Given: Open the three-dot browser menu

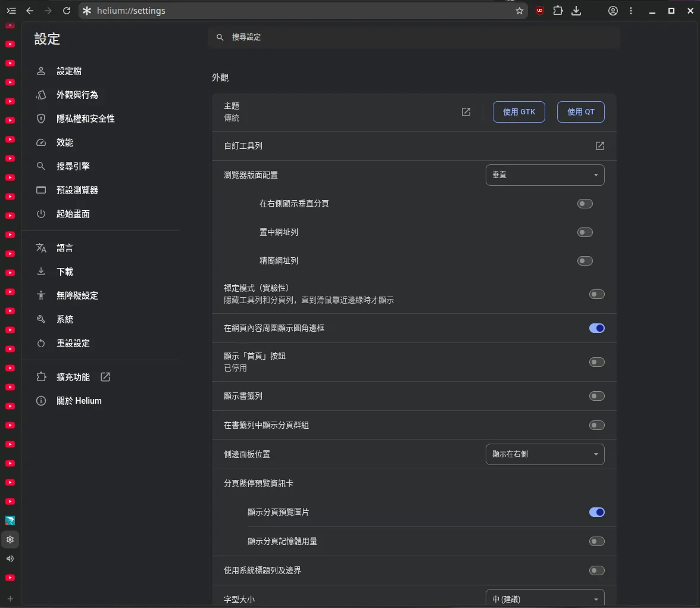Looking at the screenshot, I should [x=631, y=11].
